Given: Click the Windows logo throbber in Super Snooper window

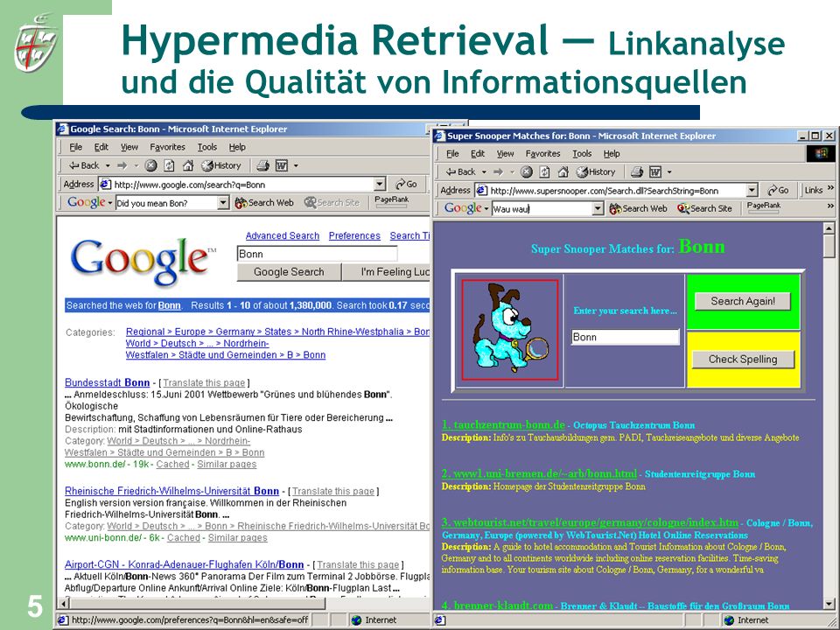Looking at the screenshot, I should click(821, 154).
